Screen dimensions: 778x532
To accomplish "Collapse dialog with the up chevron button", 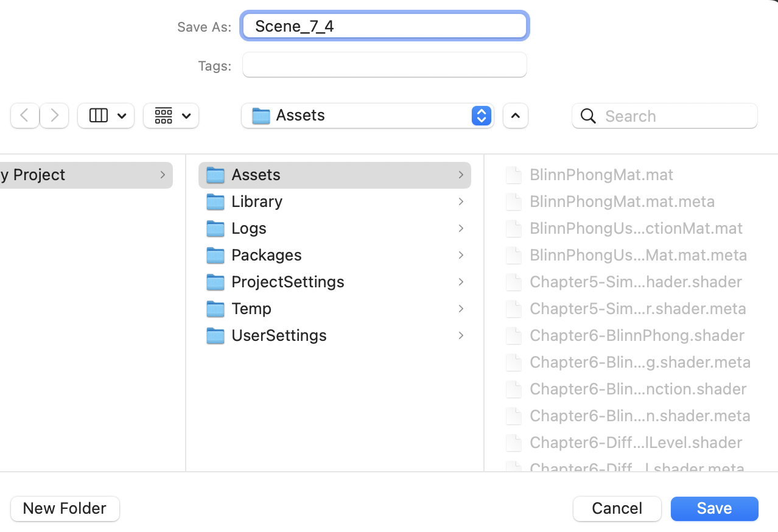I will pyautogui.click(x=516, y=116).
